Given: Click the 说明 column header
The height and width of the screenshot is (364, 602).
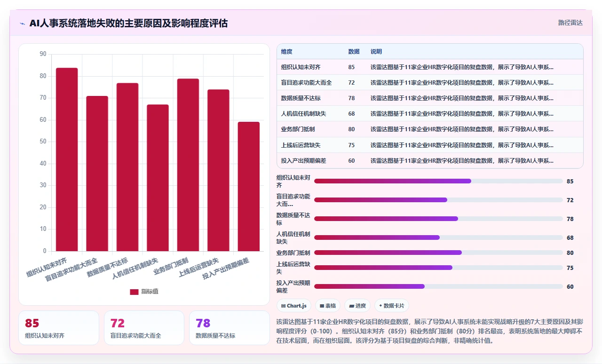Looking at the screenshot, I should pyautogui.click(x=376, y=52).
